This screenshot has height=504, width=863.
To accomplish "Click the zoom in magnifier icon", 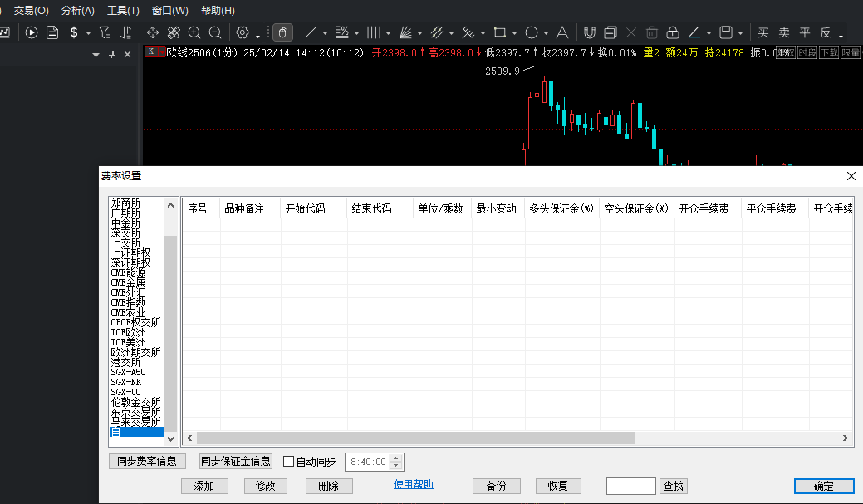I will pos(194,32).
